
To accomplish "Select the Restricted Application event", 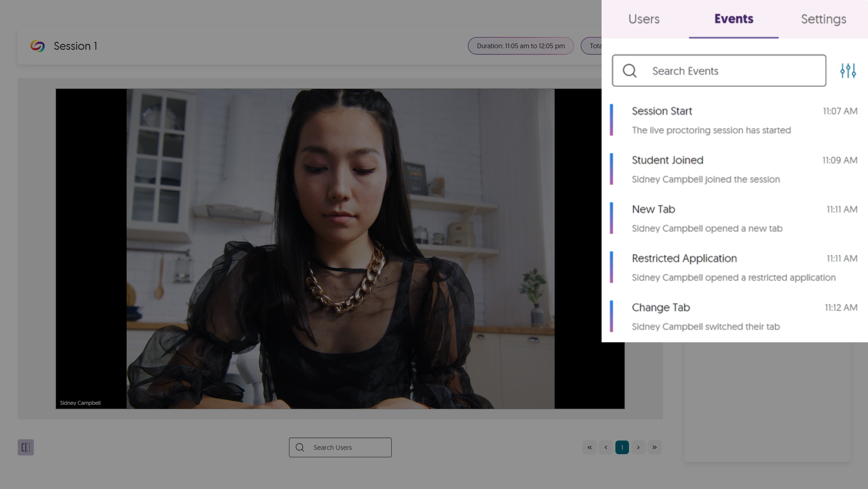I will (x=733, y=268).
